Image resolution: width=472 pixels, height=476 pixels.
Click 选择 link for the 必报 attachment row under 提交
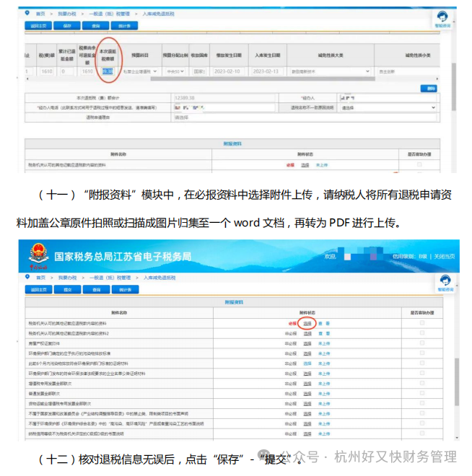[307, 323]
